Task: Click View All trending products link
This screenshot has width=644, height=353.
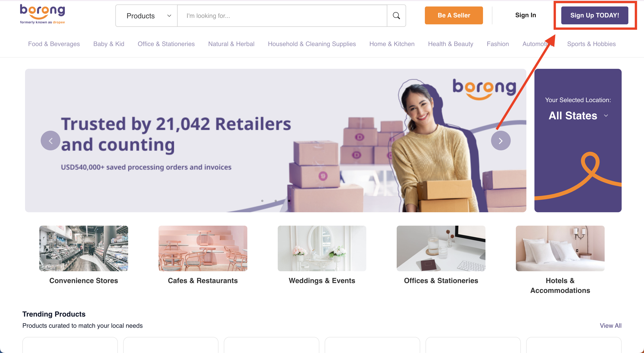Action: 610,326
